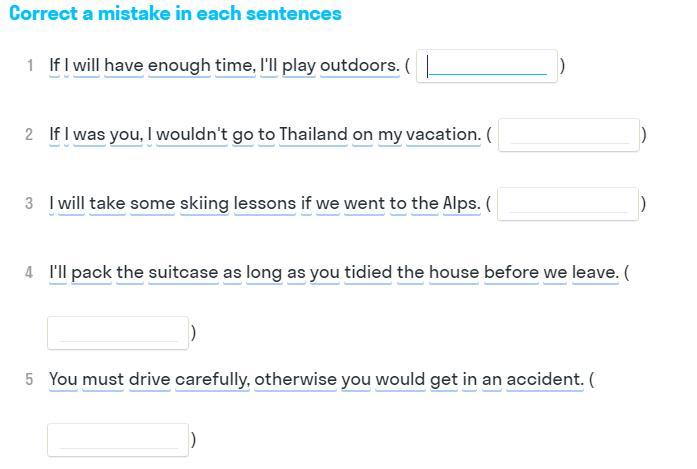Select the word 'otherwise' in sentence 5
Viewport: 697px width, 469px height.
295,379
